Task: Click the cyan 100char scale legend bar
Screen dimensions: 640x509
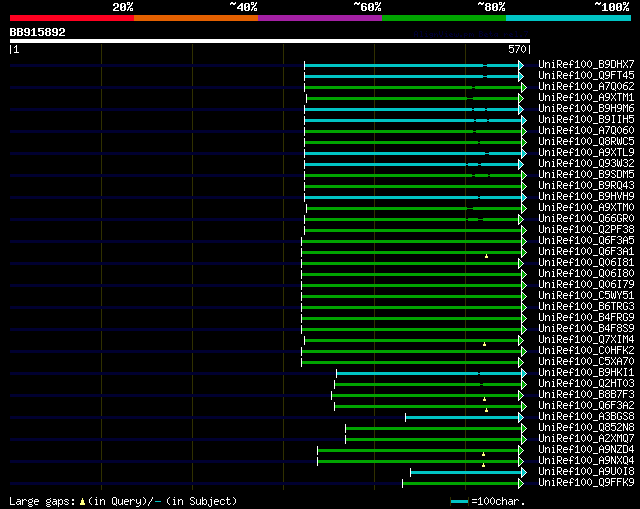Action: pyautogui.click(x=459, y=501)
